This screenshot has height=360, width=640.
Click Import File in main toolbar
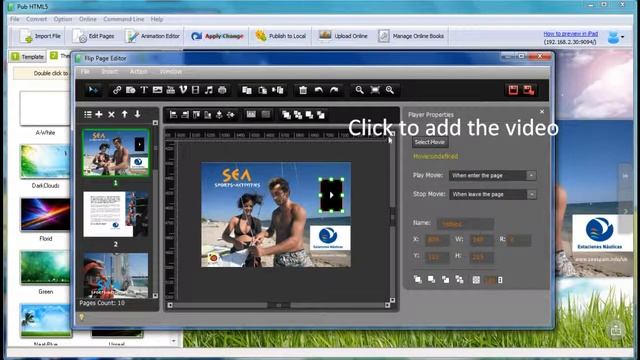pos(40,36)
